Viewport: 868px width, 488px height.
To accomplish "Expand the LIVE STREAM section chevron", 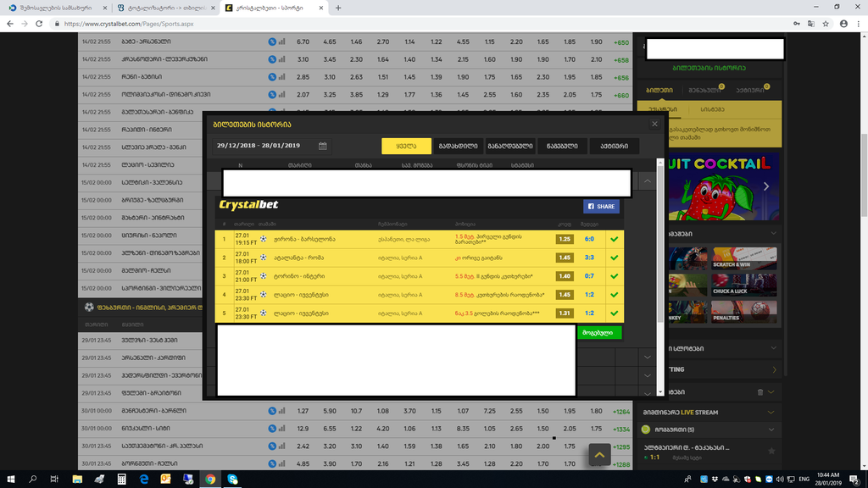I will [x=771, y=413].
